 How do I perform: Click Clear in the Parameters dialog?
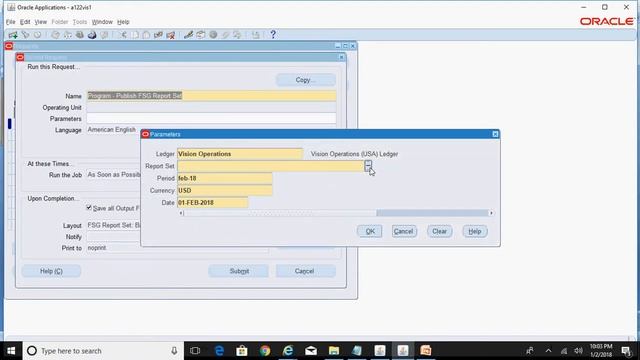tap(440, 231)
